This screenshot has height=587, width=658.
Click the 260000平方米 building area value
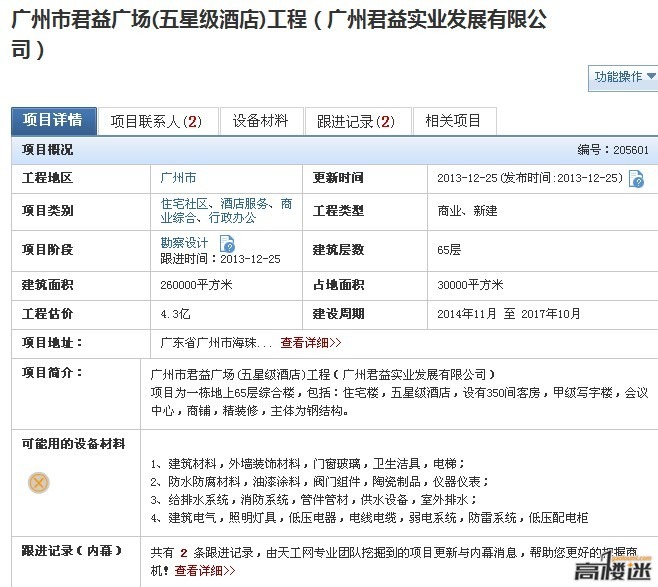pos(196,285)
